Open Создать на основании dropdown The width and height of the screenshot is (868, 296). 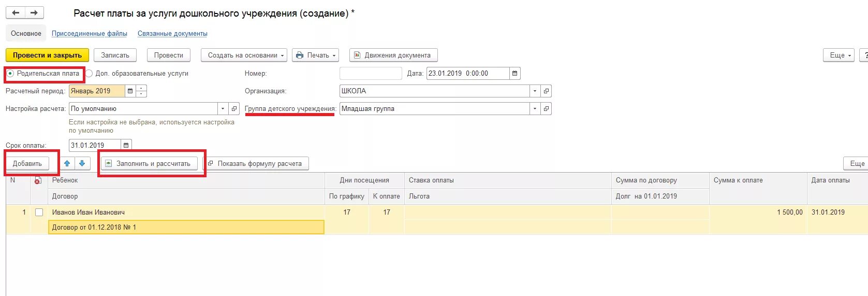244,55
